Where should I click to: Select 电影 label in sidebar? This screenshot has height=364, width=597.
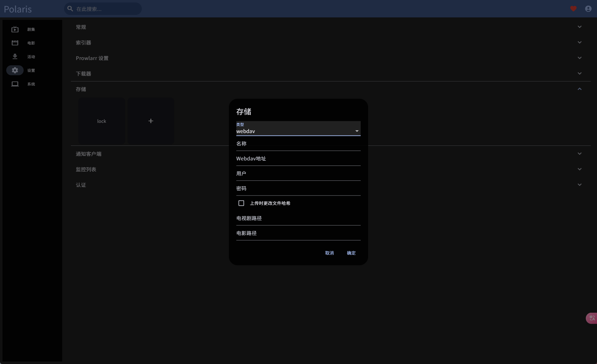[31, 43]
